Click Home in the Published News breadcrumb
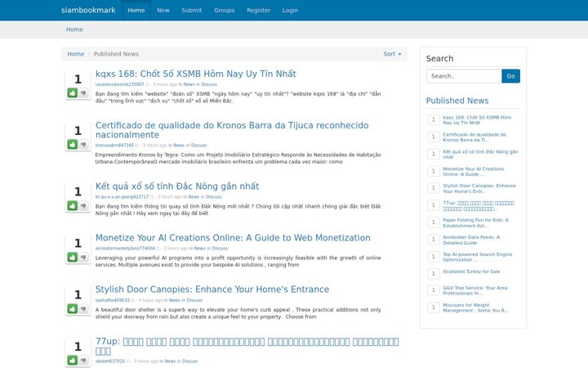Viewport: 588px width, 368px height. point(75,54)
